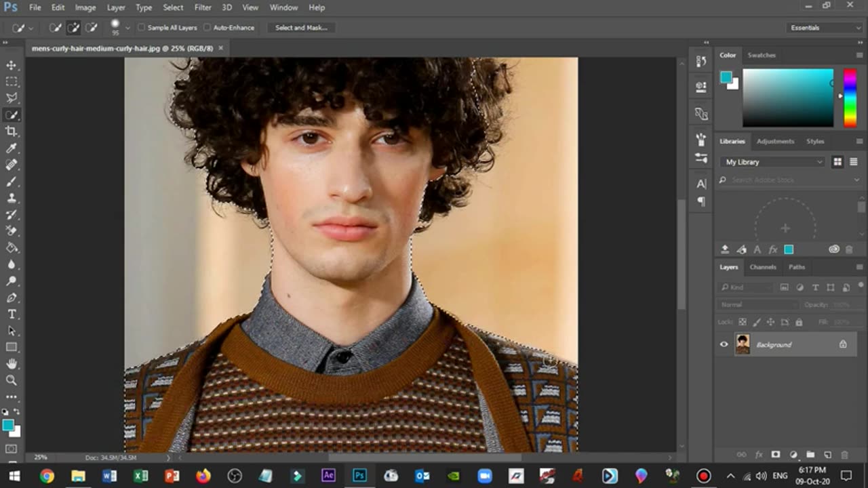This screenshot has width=868, height=488.
Task: Click Add to selection brush mode
Action: (73, 28)
